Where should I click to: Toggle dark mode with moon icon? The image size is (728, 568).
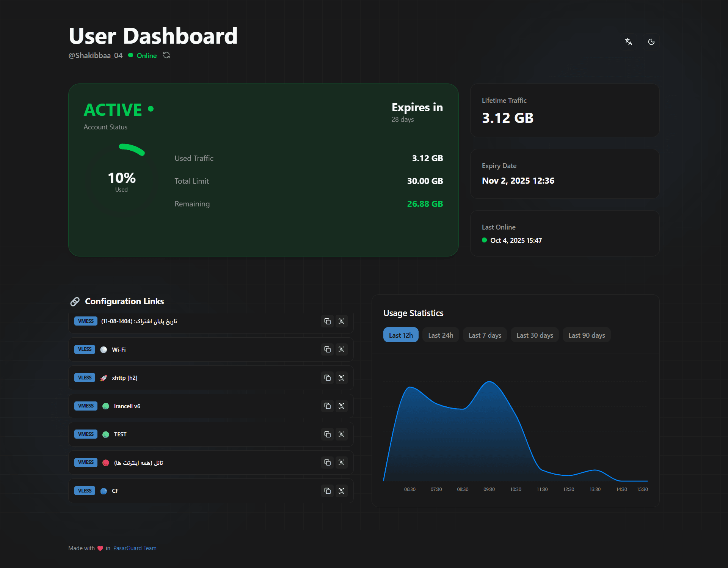tap(651, 42)
